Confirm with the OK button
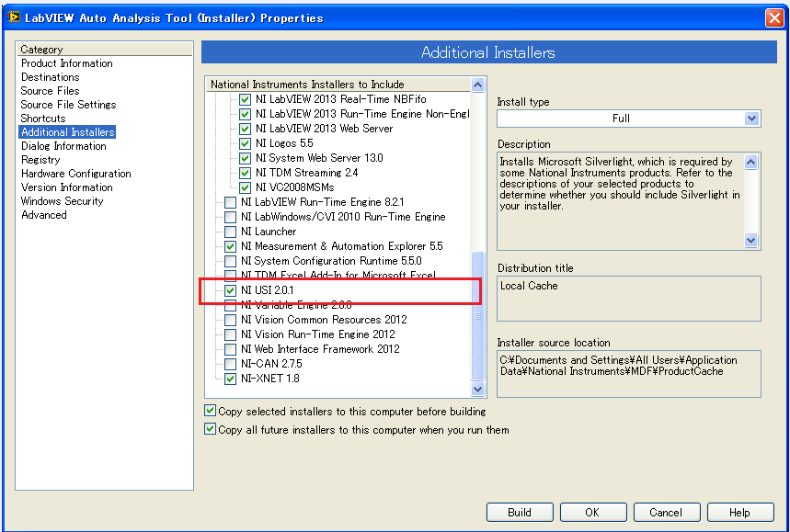The width and height of the screenshot is (790, 532). (x=593, y=513)
